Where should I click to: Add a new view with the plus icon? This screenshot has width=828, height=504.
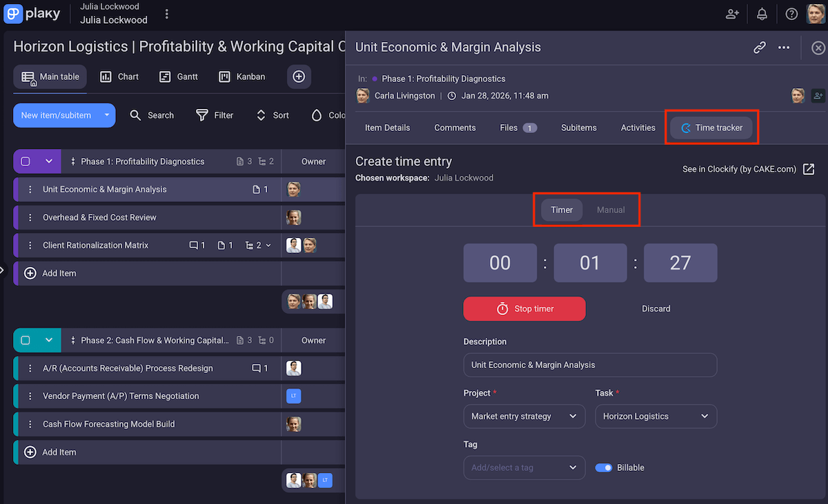pos(299,77)
